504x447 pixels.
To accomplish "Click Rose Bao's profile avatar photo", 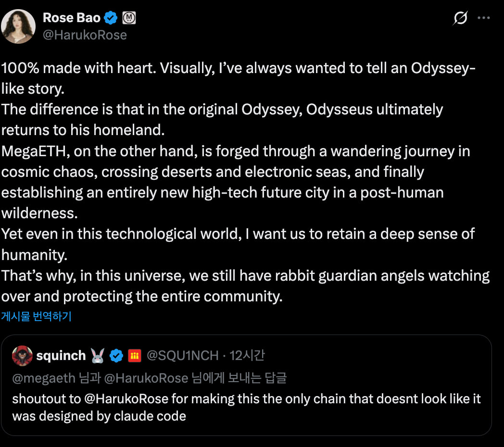I will click(19, 26).
